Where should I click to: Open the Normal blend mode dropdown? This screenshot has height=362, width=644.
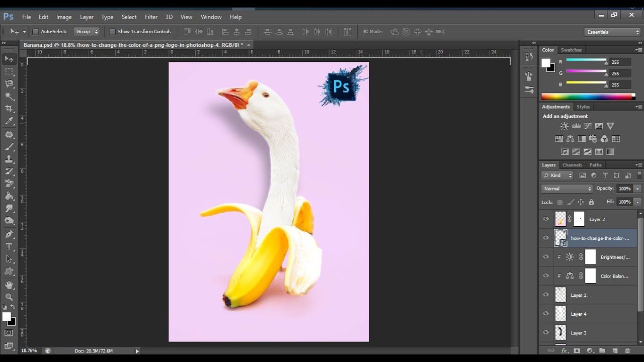click(567, 189)
